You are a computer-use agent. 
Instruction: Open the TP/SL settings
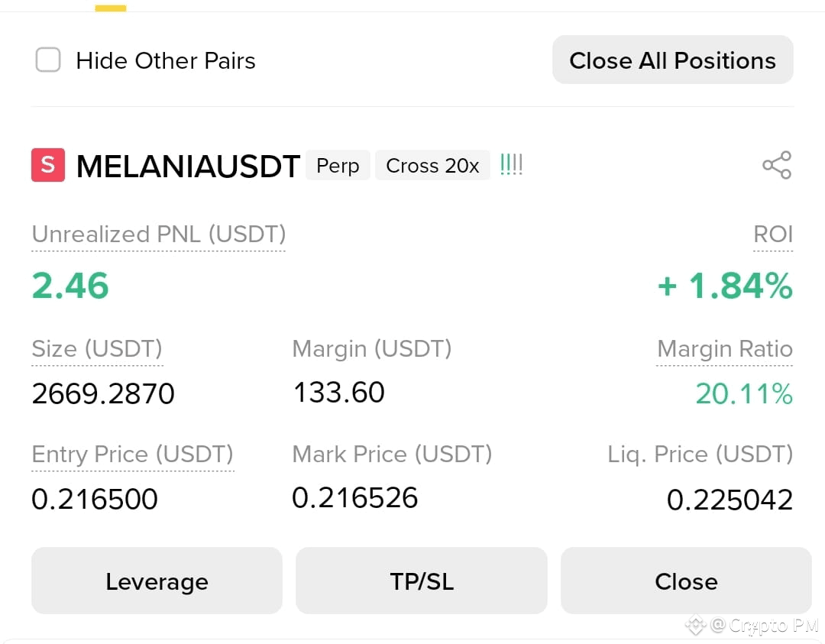click(x=421, y=581)
